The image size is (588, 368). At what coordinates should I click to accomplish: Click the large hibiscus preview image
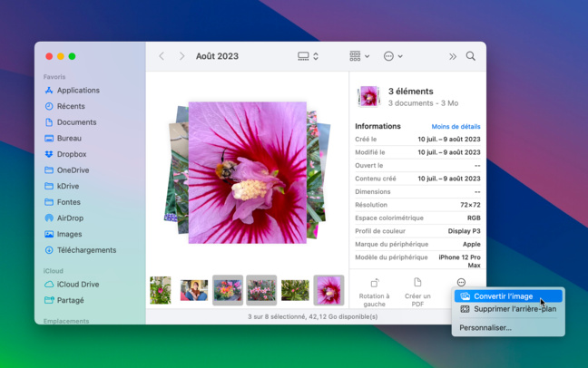[x=247, y=173]
